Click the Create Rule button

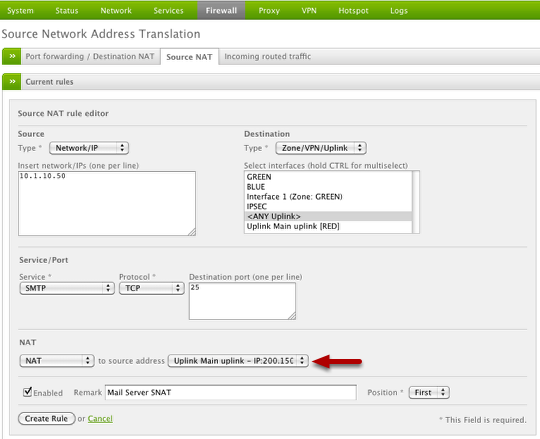tap(46, 418)
